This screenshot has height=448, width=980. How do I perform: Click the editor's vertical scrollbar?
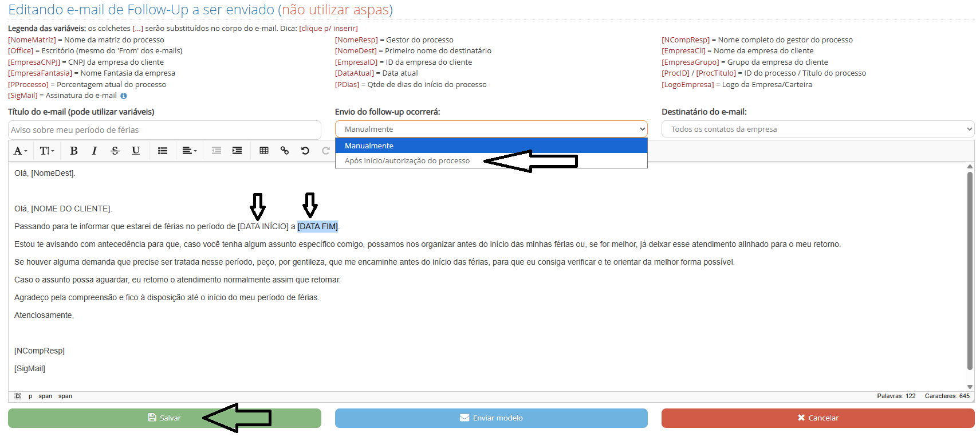click(970, 269)
